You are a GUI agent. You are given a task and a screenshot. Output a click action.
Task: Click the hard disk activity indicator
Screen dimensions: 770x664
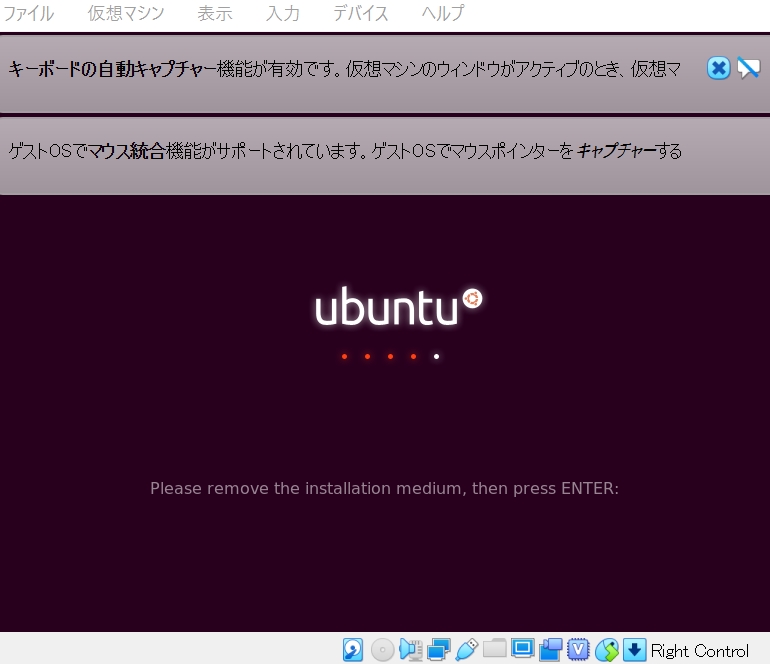(353, 650)
